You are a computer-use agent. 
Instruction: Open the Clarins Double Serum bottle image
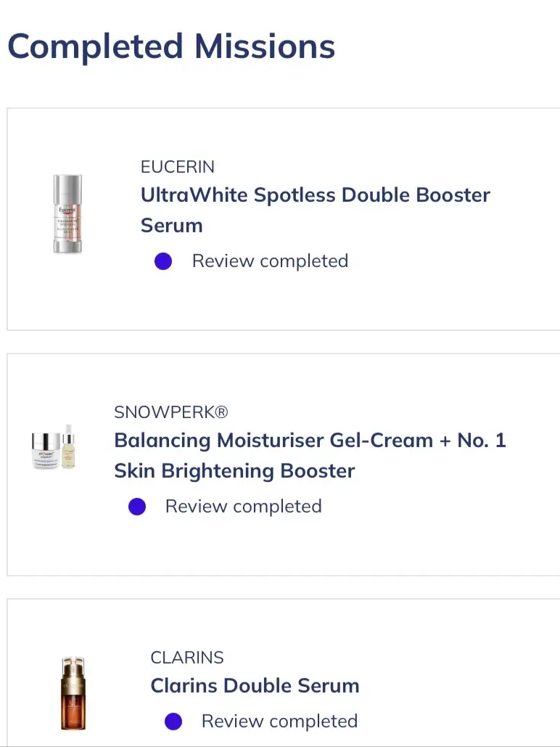click(x=73, y=693)
